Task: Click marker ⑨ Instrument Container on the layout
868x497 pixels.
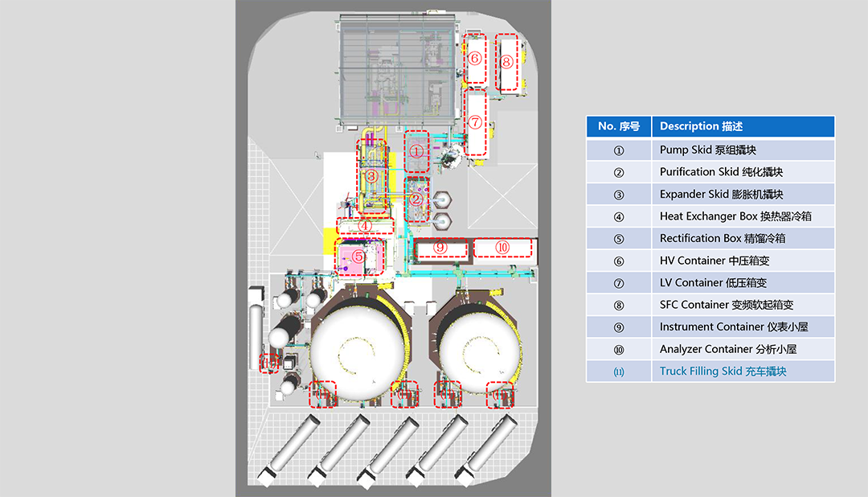Action: [x=440, y=248]
